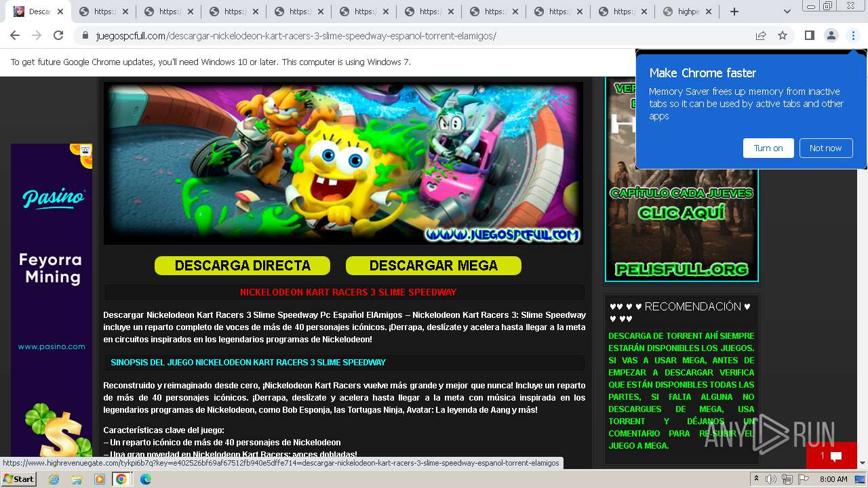
Task: Switch to the highpe... tab
Action: coord(686,12)
